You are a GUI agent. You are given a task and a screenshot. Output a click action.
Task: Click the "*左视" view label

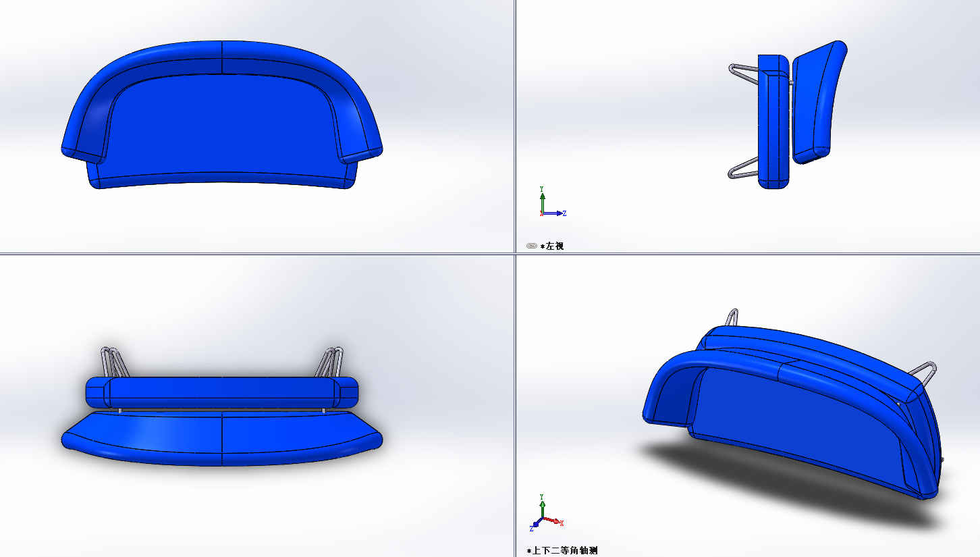[x=551, y=246]
